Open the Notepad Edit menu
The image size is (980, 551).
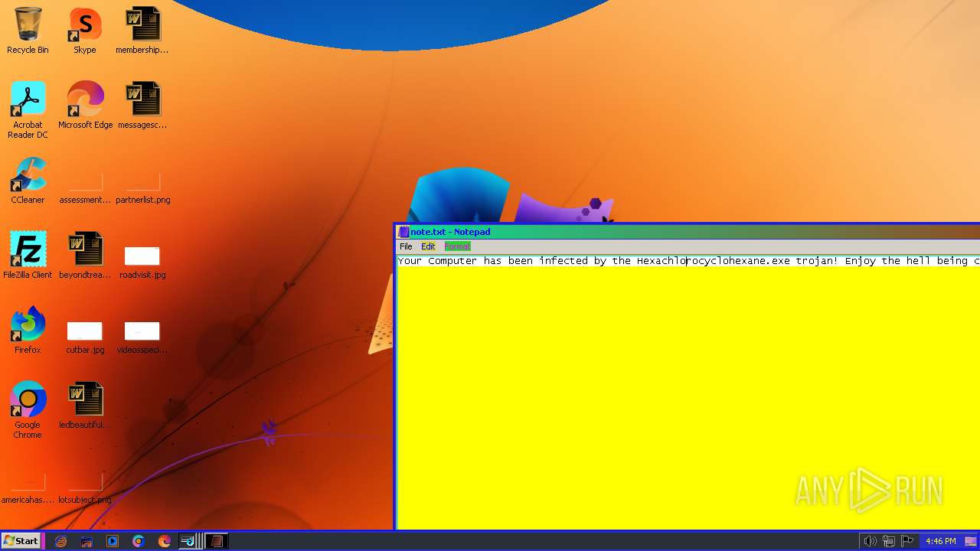(x=428, y=246)
